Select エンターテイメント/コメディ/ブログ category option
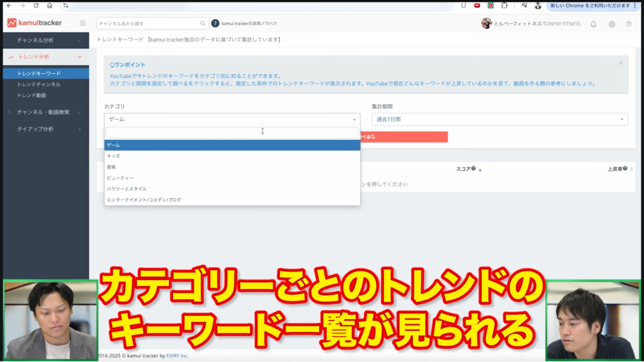Viewport: 644px width, 362px height. pyautogui.click(x=232, y=200)
